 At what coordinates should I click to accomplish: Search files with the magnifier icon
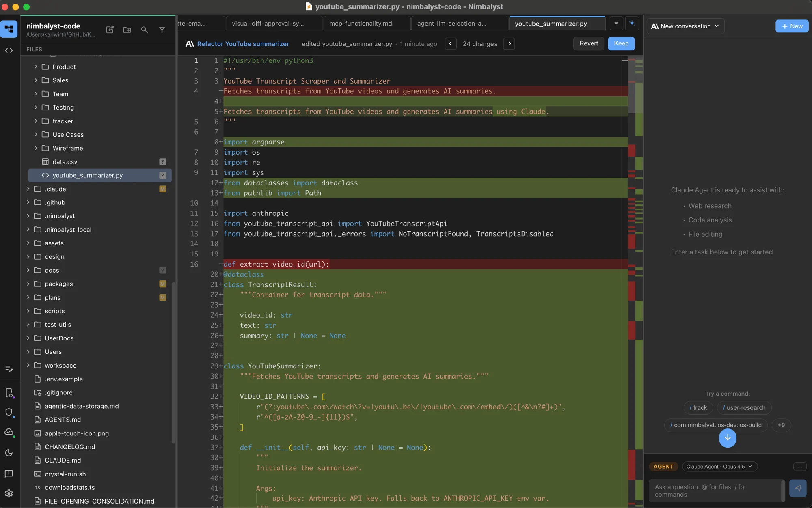(144, 30)
